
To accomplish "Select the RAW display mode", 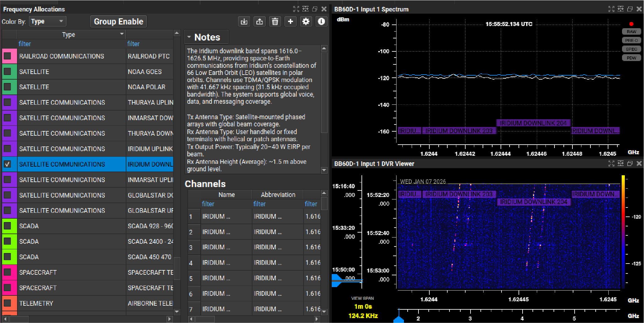I will (631, 32).
